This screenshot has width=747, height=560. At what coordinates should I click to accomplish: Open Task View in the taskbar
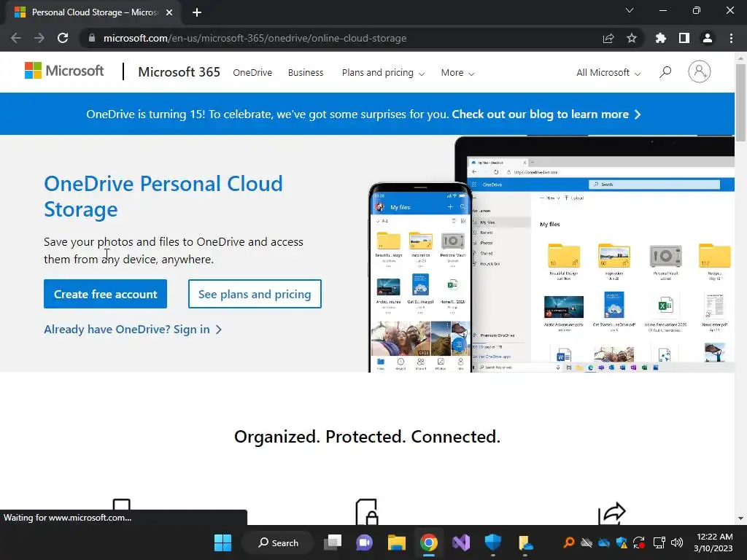(x=333, y=542)
